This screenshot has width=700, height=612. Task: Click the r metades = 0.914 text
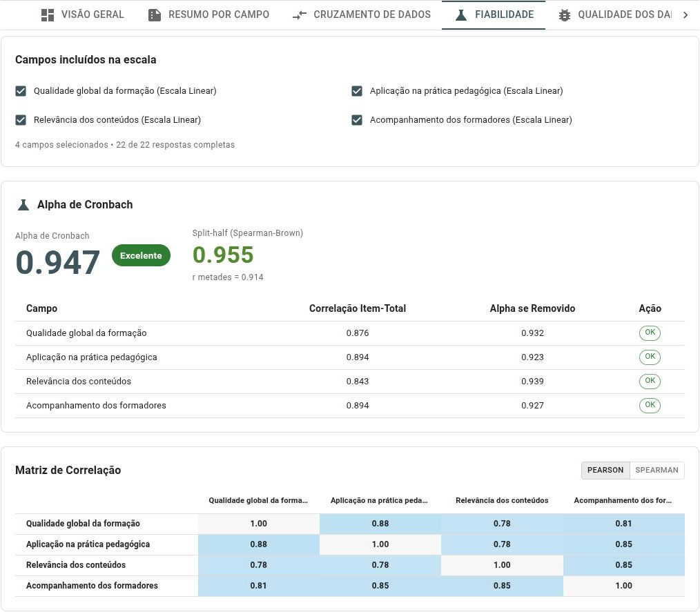tap(228, 277)
